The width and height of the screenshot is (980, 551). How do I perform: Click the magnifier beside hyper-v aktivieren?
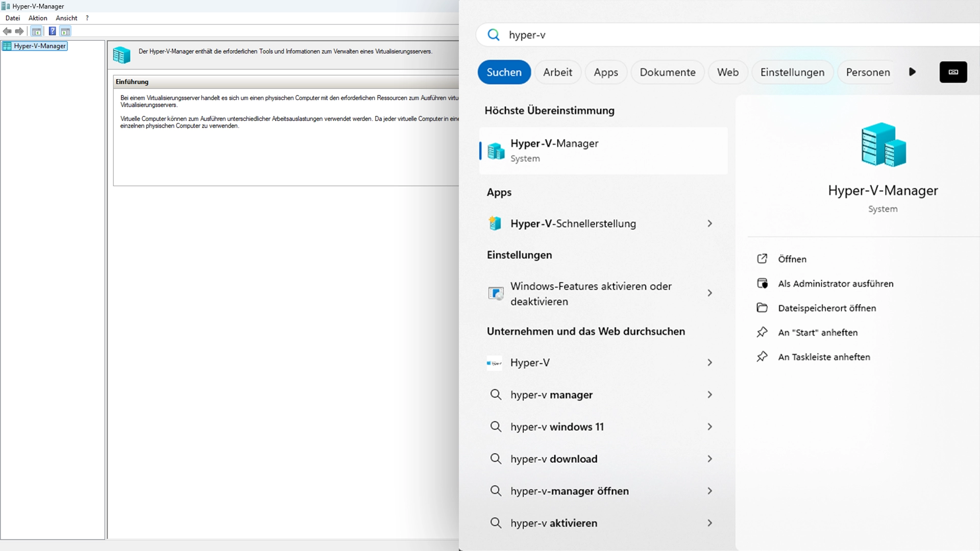(x=496, y=523)
